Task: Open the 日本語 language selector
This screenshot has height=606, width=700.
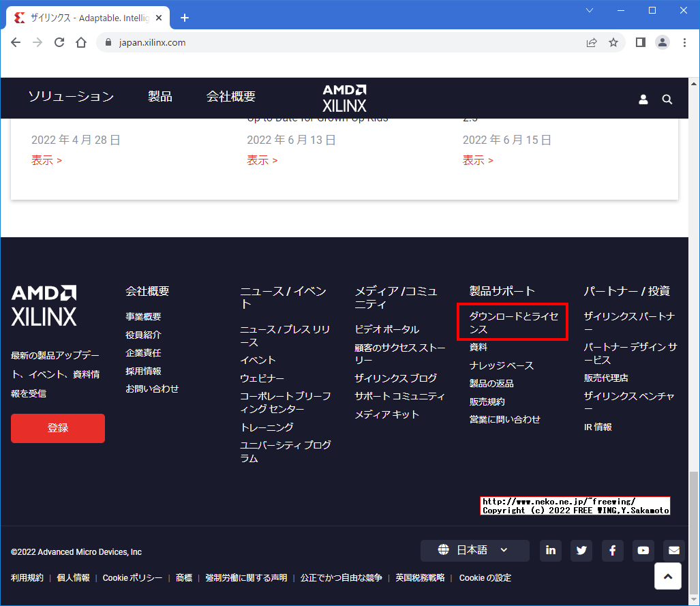Action: [474, 550]
